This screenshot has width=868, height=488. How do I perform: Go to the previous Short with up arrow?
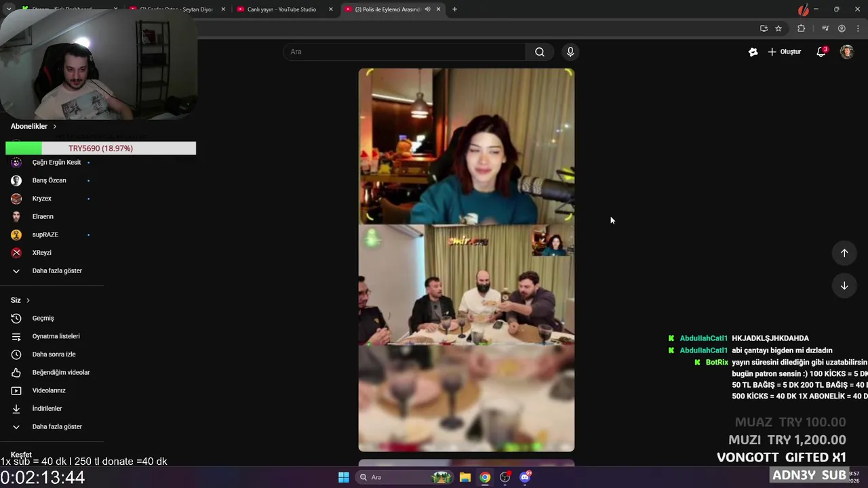point(844,253)
